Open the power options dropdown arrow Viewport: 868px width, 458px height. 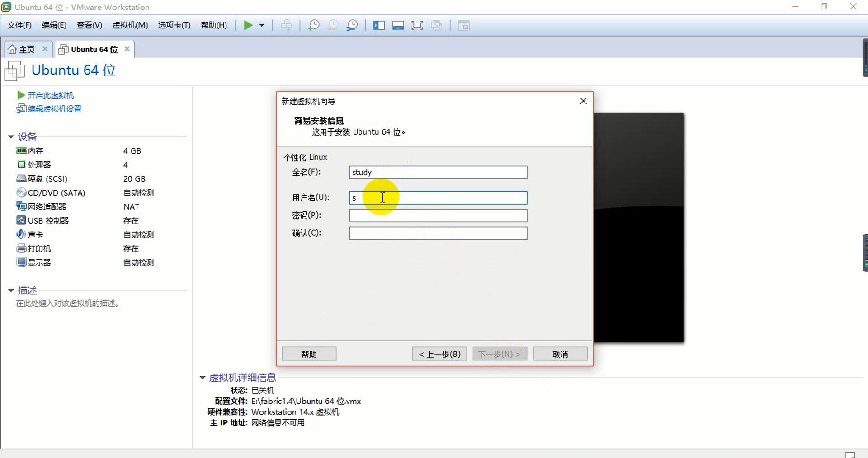(262, 25)
